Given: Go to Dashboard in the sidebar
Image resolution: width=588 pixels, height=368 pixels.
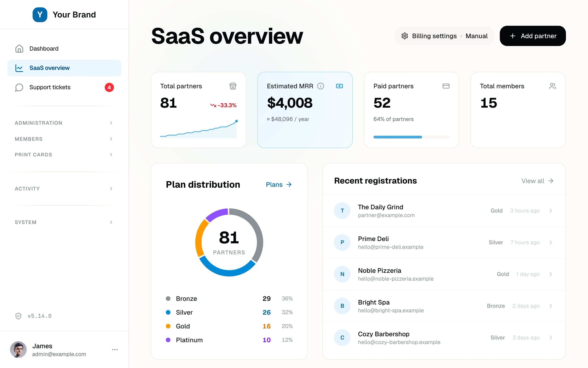Looking at the screenshot, I should coord(64,49).
